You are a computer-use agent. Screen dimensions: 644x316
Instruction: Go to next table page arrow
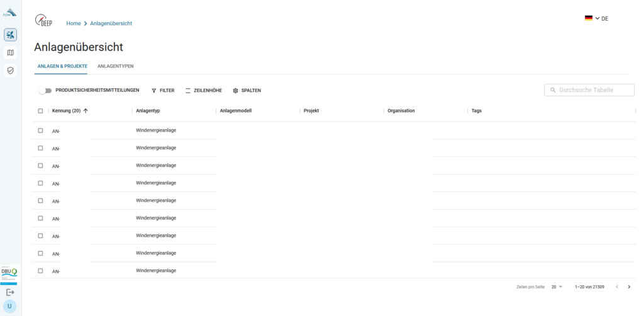click(629, 287)
